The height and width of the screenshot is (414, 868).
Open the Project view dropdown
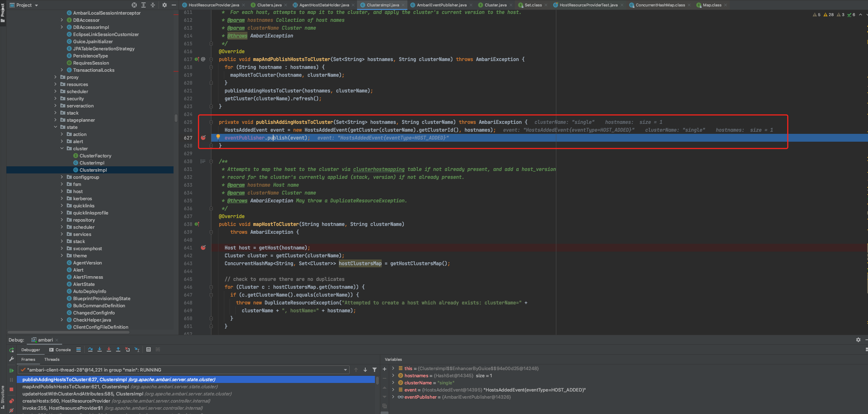click(x=24, y=5)
